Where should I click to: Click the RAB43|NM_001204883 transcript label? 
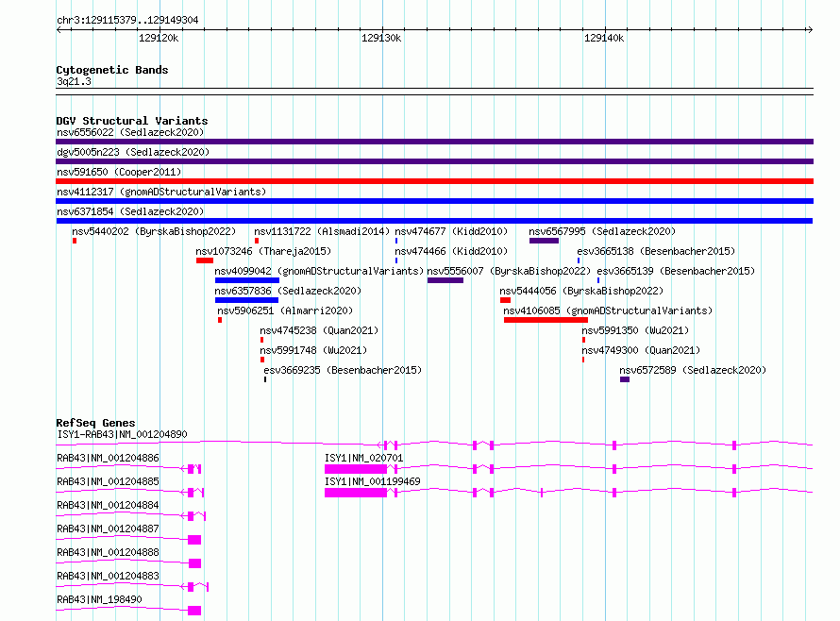[108, 576]
